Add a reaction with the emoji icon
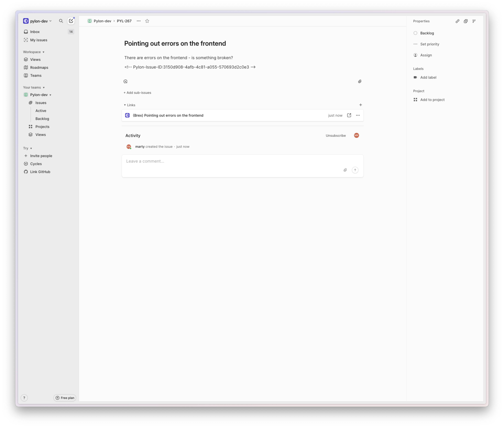 click(125, 81)
